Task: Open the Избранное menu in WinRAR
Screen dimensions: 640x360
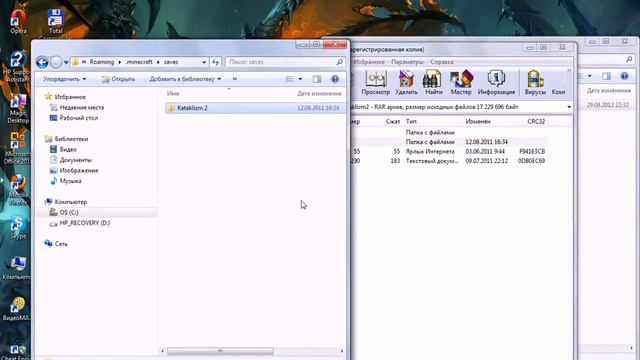Action: click(x=369, y=62)
